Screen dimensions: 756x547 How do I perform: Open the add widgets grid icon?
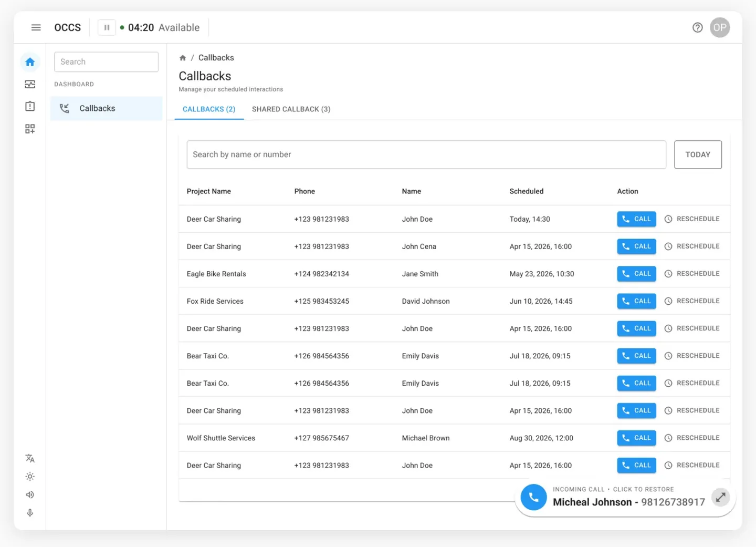tap(30, 129)
